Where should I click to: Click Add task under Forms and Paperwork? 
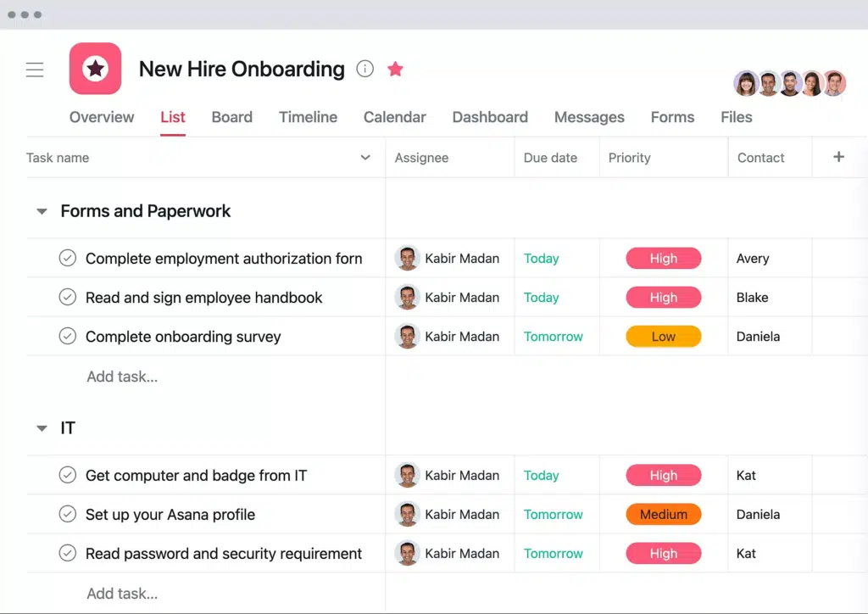(122, 377)
